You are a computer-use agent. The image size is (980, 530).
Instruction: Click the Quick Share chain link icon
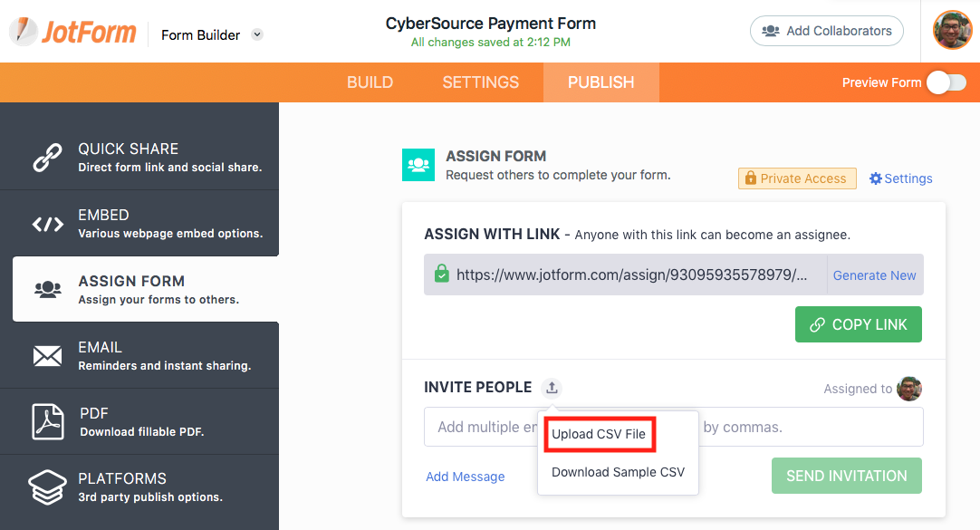(47, 157)
